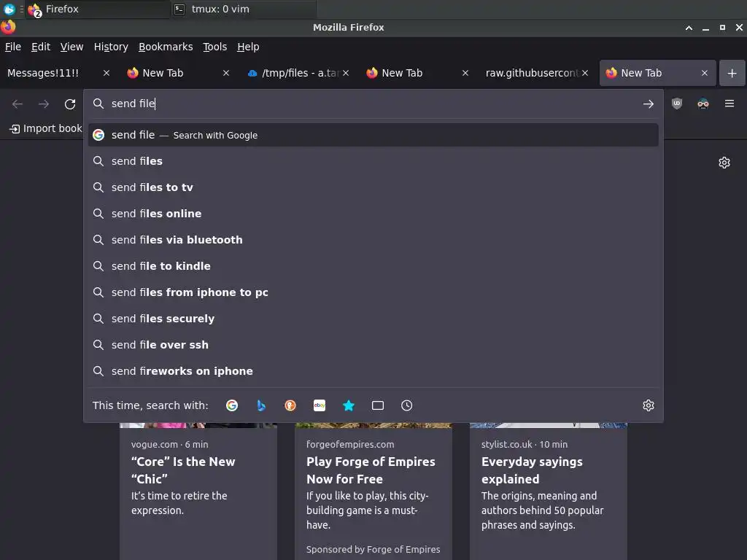Screen dimensions: 747x560
Task: Open the File menu
Action: (x=13, y=47)
